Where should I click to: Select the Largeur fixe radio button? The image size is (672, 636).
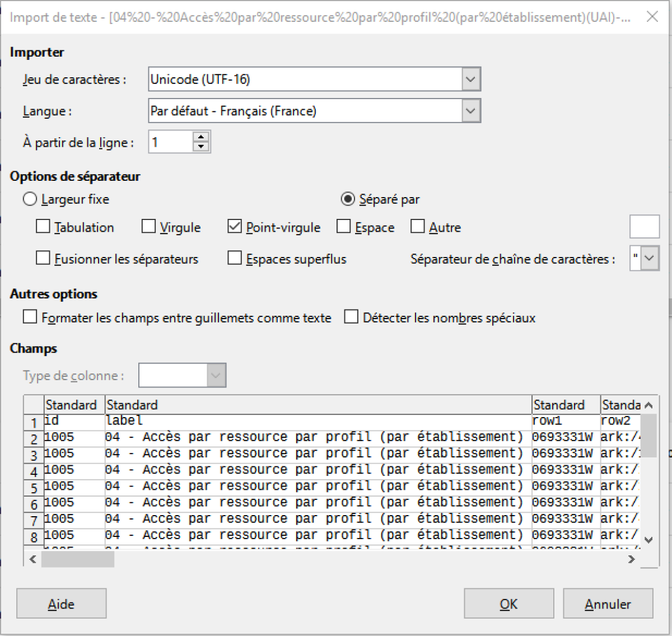tap(30, 199)
